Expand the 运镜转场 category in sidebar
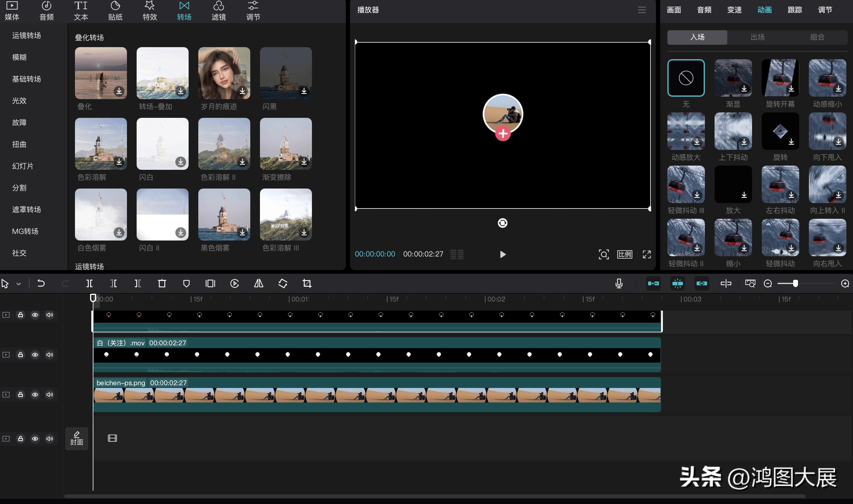The height and width of the screenshot is (504, 853). 27,35
